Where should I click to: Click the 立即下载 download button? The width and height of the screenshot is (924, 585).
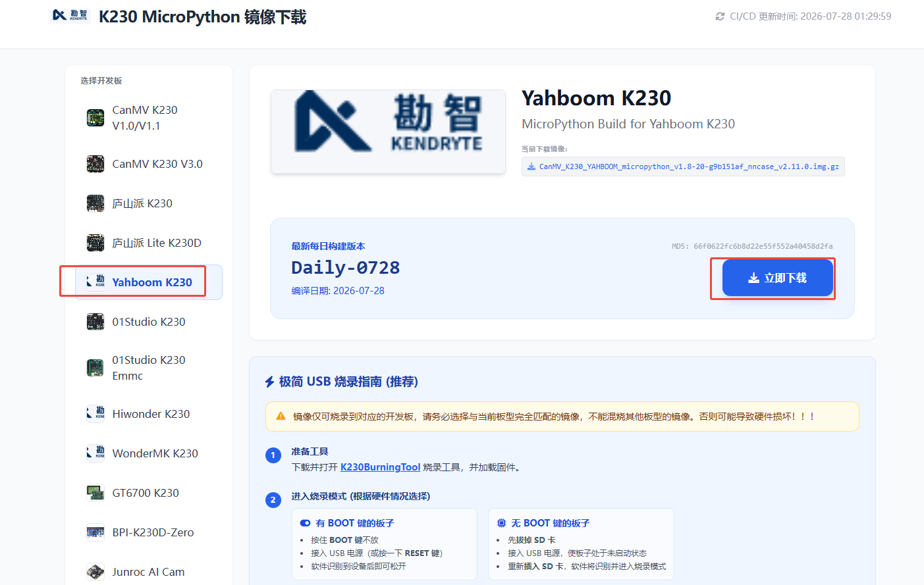(x=778, y=278)
